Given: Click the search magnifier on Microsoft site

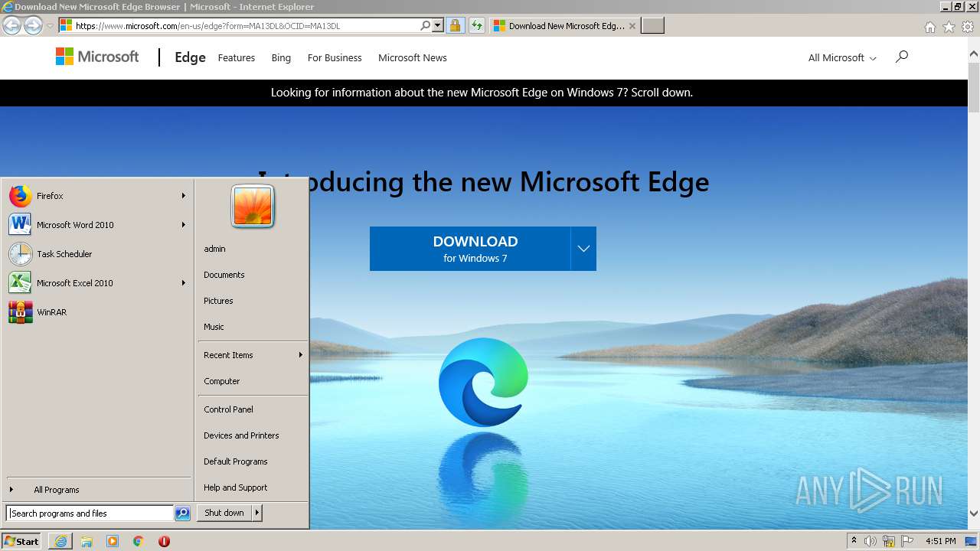Looking at the screenshot, I should [902, 57].
